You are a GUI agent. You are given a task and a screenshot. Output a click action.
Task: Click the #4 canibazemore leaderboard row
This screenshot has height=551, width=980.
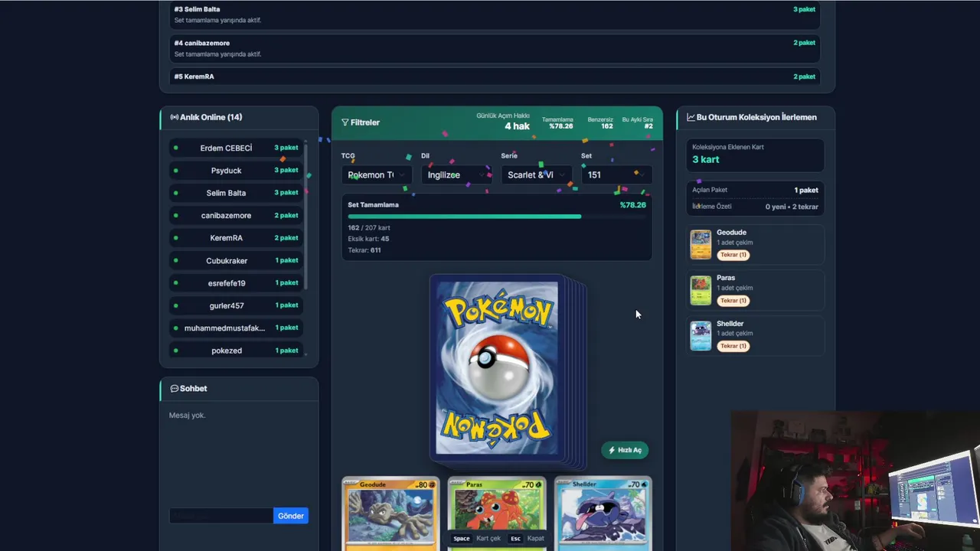[x=495, y=48]
